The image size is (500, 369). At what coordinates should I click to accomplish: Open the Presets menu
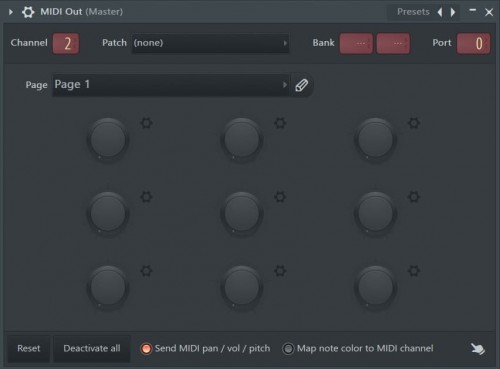pos(413,12)
